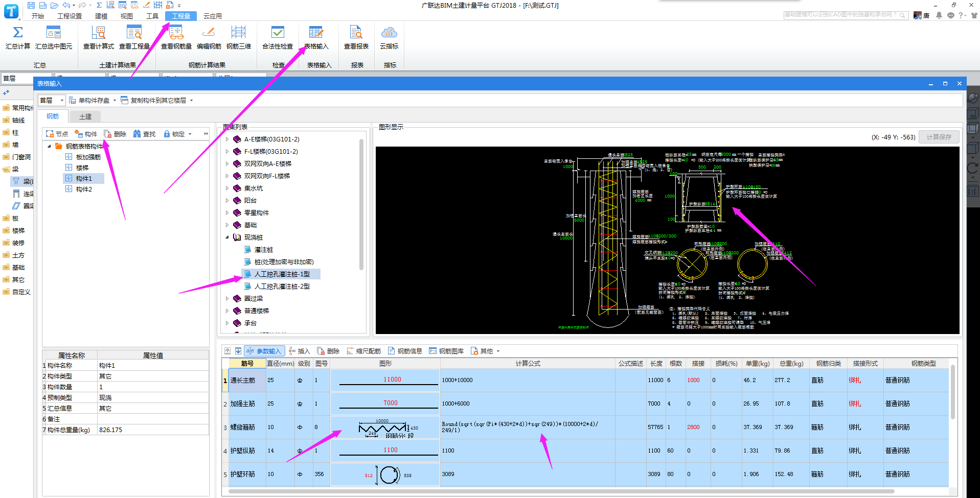Click 螺旋箍筋 formula cell

point(527,427)
